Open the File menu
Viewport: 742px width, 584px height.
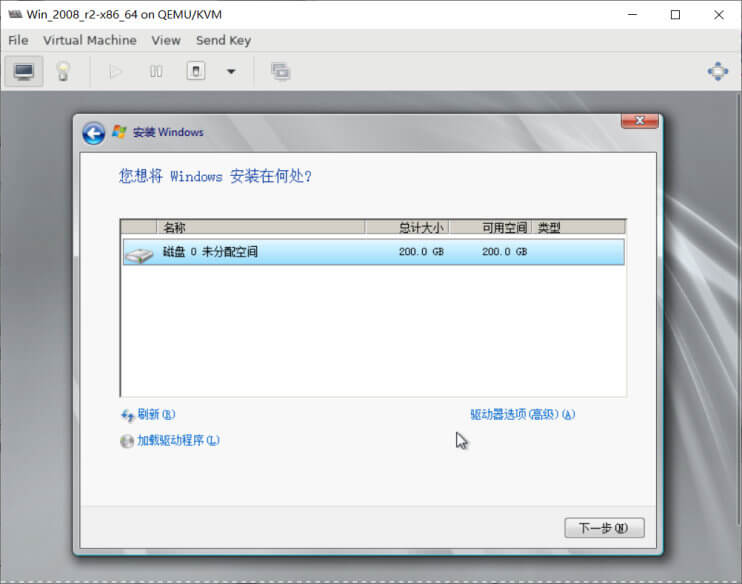tap(18, 41)
